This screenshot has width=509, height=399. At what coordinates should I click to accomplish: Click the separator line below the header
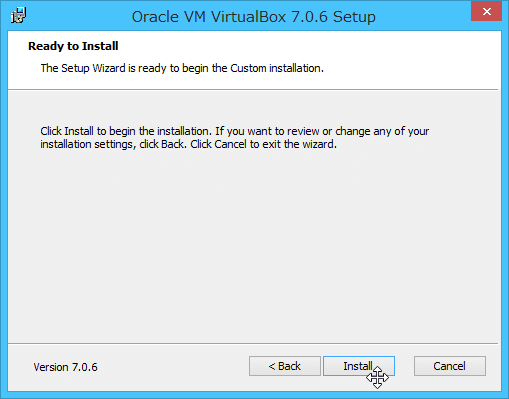pos(253,89)
